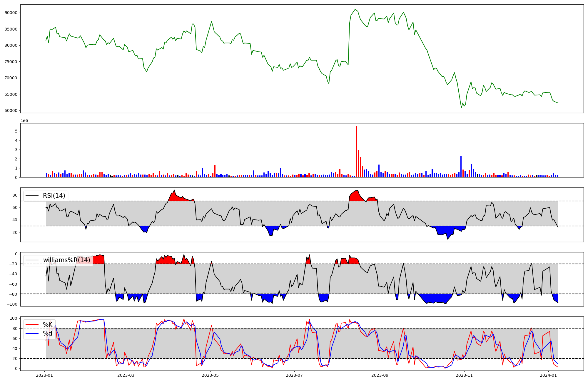The width and height of the screenshot is (588, 382).
Task: Click the 2023-07 x-axis tick label
Action: [294, 375]
